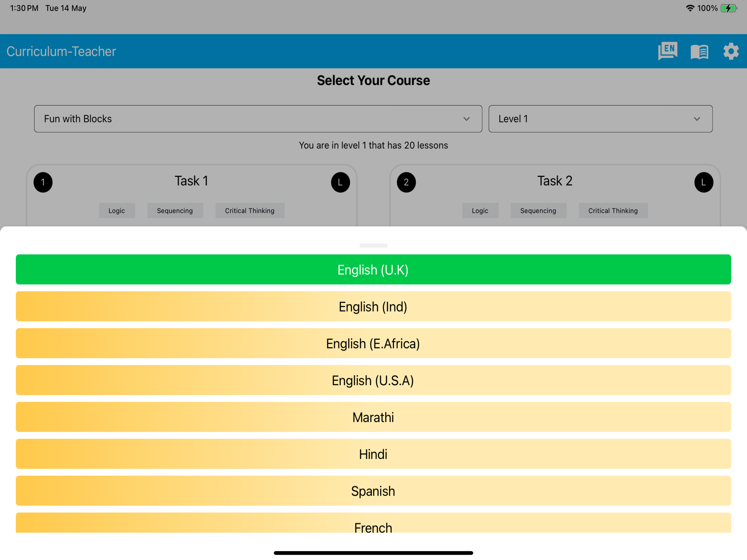Image resolution: width=747 pixels, height=560 pixels.
Task: Click the 1:30 PM clock in status bar
Action: [24, 8]
